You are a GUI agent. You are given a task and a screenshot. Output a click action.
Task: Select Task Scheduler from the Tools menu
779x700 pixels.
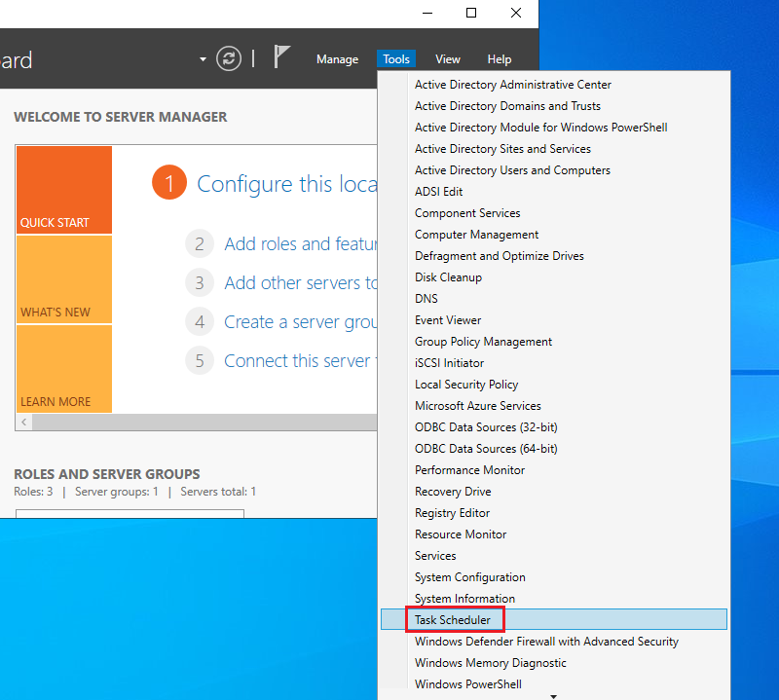pyautogui.click(x=453, y=620)
